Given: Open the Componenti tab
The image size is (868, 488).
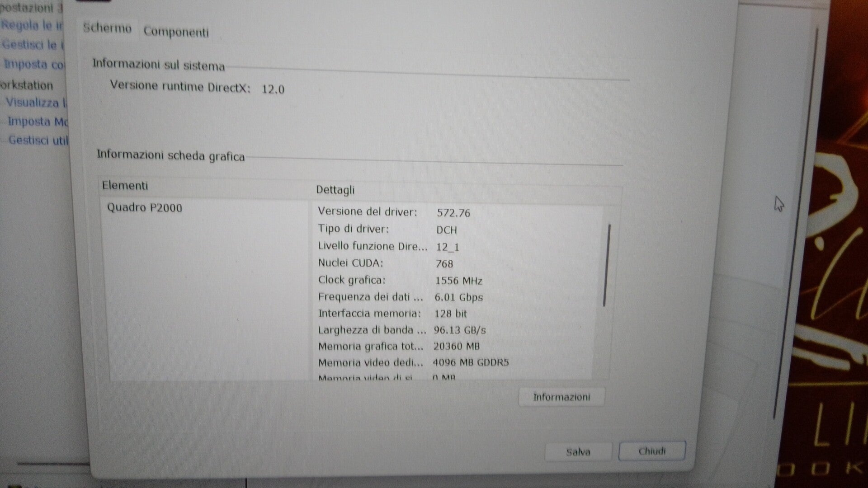Looking at the screenshot, I should (176, 32).
